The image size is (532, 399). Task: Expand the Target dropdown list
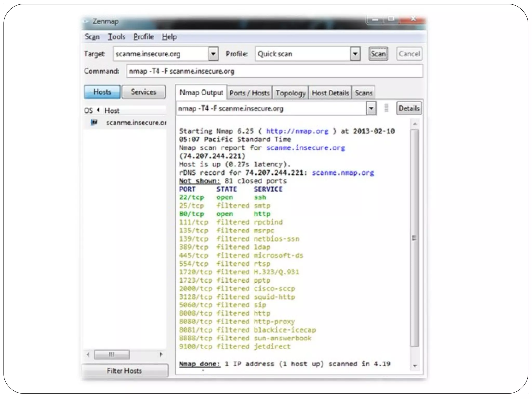(x=213, y=54)
